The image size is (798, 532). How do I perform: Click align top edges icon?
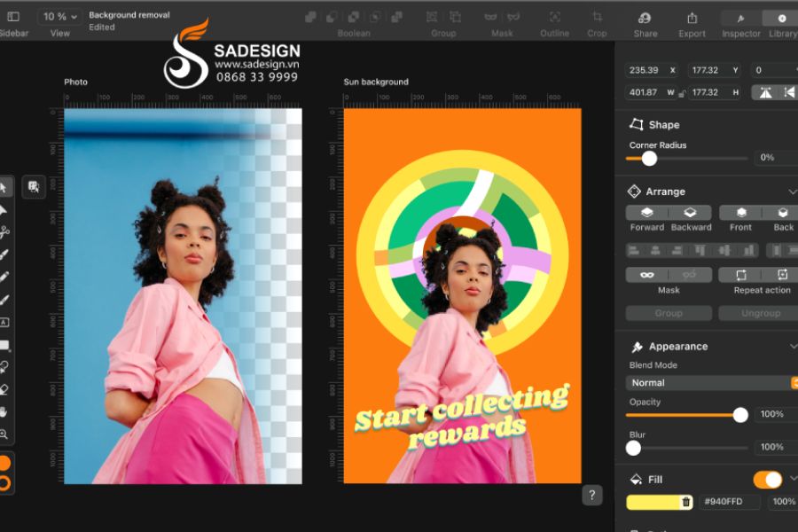tap(700, 250)
